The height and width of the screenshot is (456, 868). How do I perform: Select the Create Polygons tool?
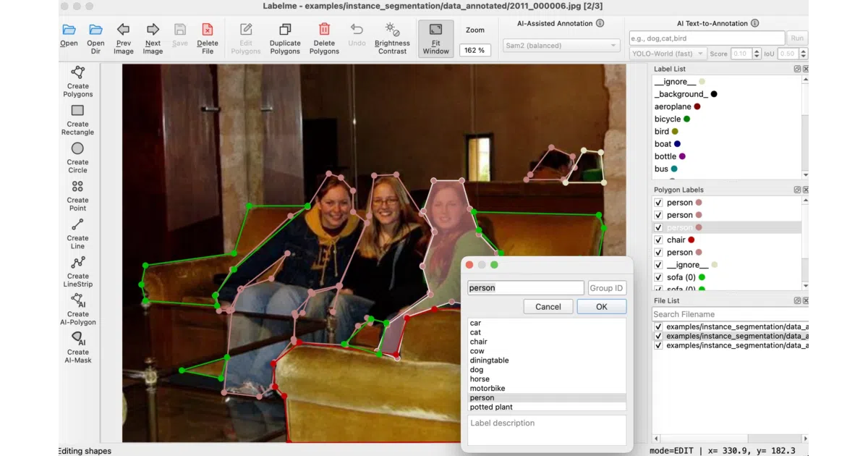tap(77, 82)
